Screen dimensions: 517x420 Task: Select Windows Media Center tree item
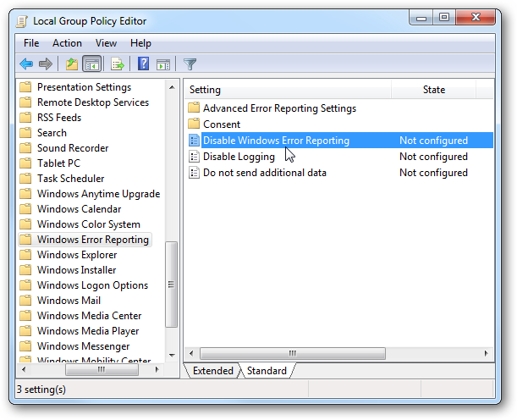[90, 316]
